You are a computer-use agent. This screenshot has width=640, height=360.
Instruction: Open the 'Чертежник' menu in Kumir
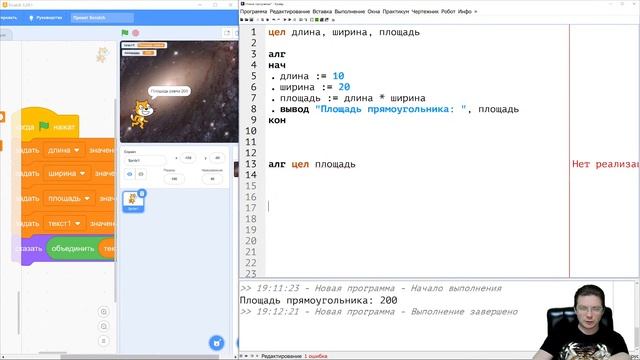tap(425, 11)
